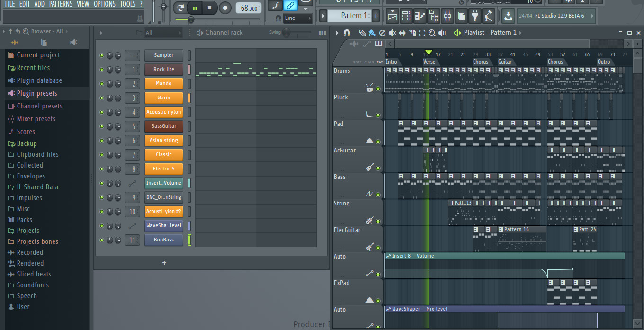Screen dimensions: 644x330
Task: Mute the Pad playlist track
Action: click(378, 142)
